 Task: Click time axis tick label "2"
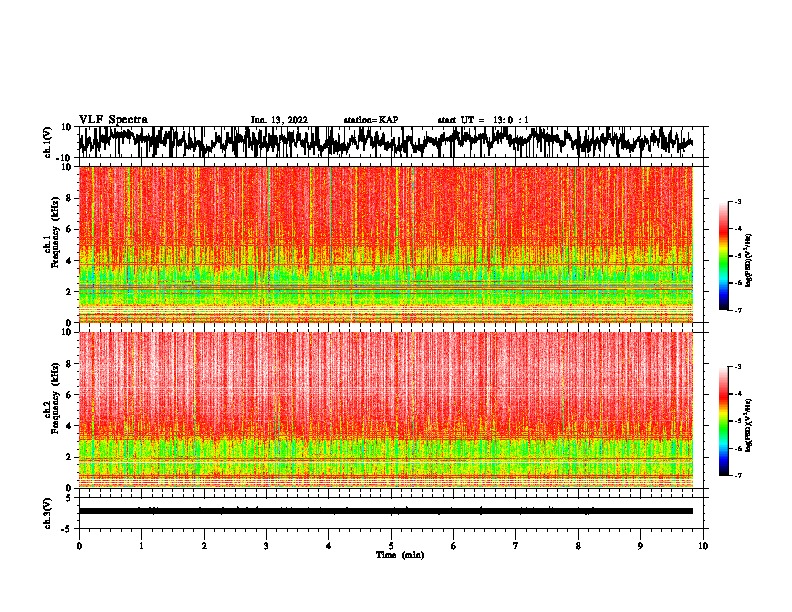pyautogui.click(x=204, y=546)
